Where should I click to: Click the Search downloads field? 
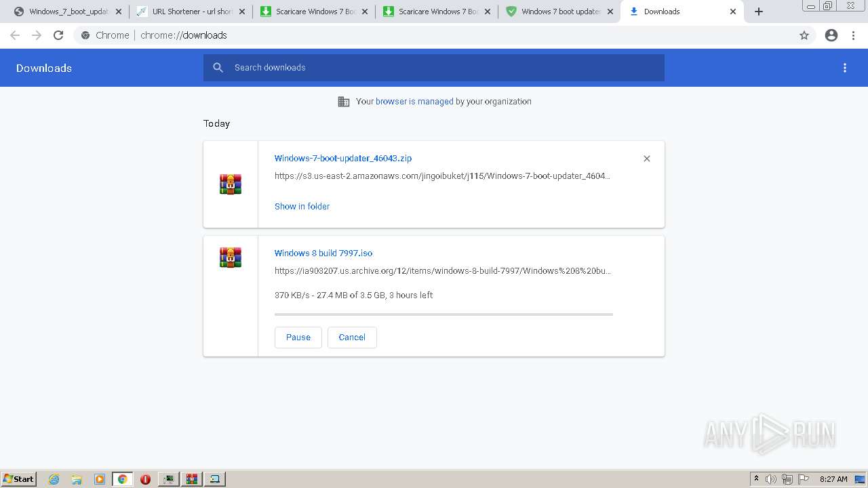(434, 68)
